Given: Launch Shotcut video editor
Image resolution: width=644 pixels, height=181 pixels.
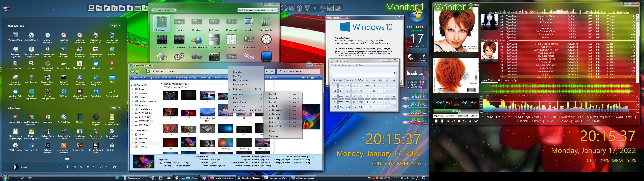Looking at the screenshot, I should click(80, 118).
